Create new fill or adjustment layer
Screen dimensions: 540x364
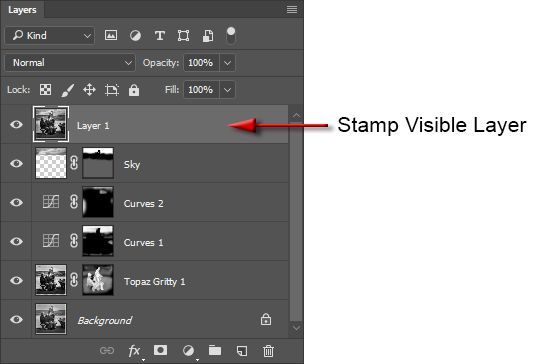pos(188,351)
